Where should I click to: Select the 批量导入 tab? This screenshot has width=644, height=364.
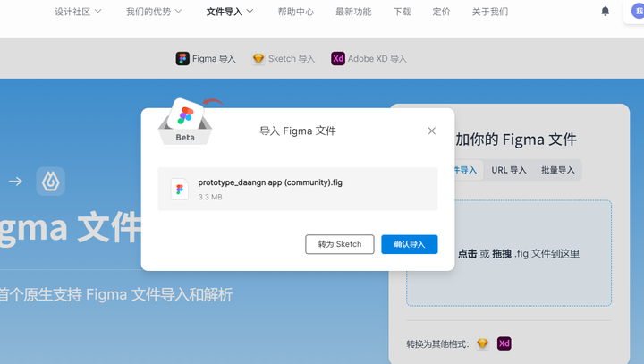point(558,170)
